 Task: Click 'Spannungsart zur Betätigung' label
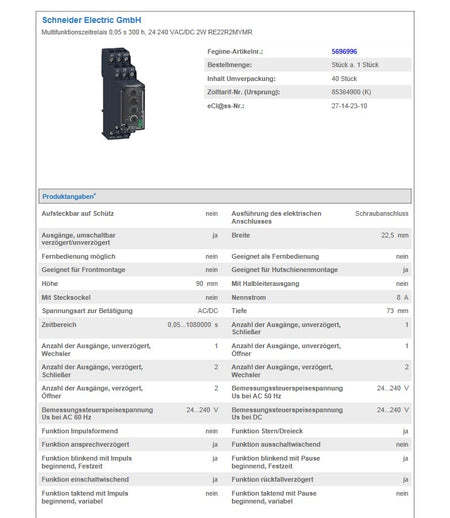(87, 311)
